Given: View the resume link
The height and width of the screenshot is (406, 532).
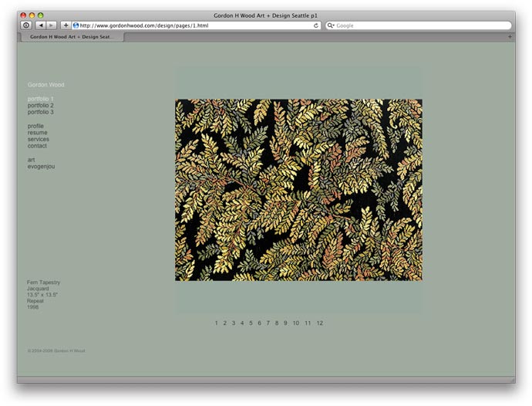Looking at the screenshot, I should (37, 133).
